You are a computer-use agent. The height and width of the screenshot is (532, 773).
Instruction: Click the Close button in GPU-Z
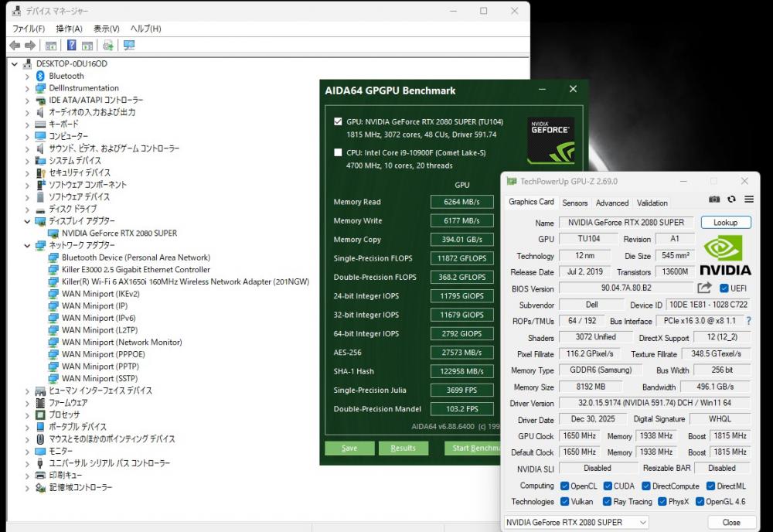731,522
